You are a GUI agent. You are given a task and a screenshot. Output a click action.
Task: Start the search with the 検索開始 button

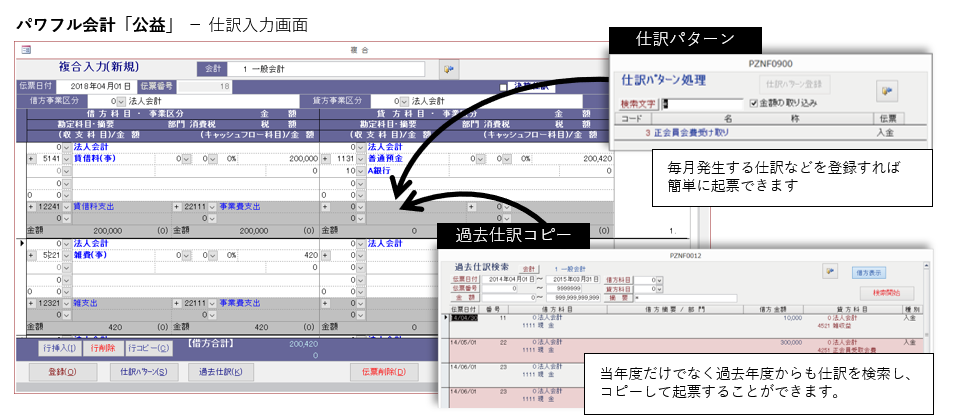(886, 293)
